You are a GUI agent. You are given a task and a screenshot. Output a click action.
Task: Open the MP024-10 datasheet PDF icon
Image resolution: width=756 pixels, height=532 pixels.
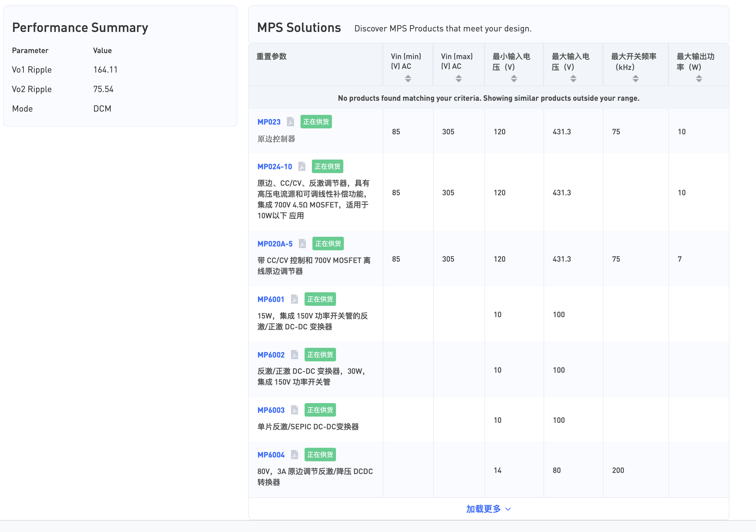(302, 167)
